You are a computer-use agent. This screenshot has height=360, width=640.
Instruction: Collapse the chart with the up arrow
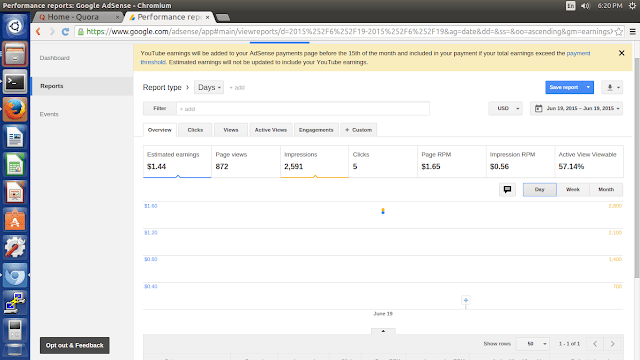[x=383, y=331]
